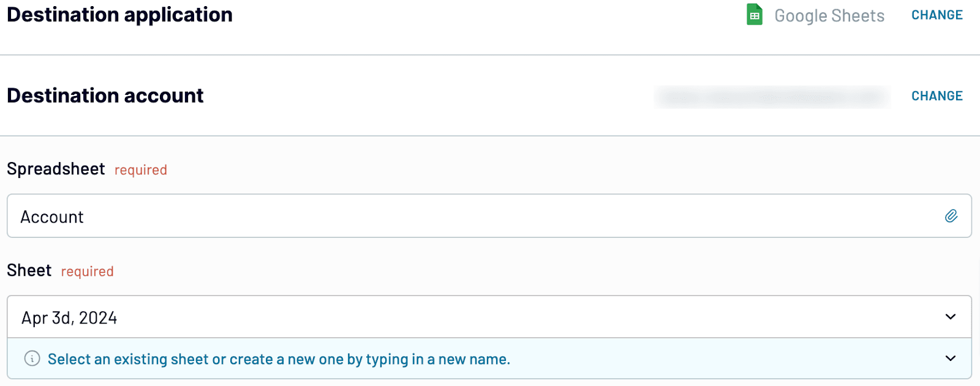The image size is (980, 386).
Task: Click the Destination account heading
Action: tap(105, 95)
